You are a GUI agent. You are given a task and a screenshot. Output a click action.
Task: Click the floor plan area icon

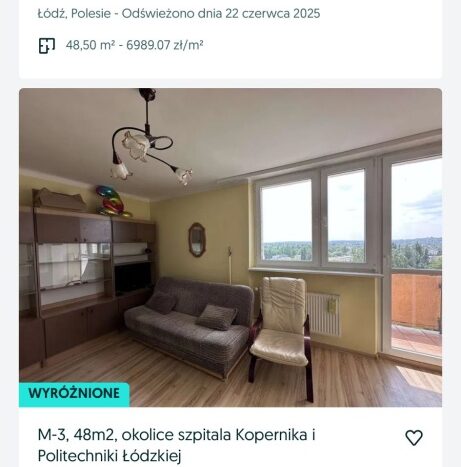tap(47, 46)
